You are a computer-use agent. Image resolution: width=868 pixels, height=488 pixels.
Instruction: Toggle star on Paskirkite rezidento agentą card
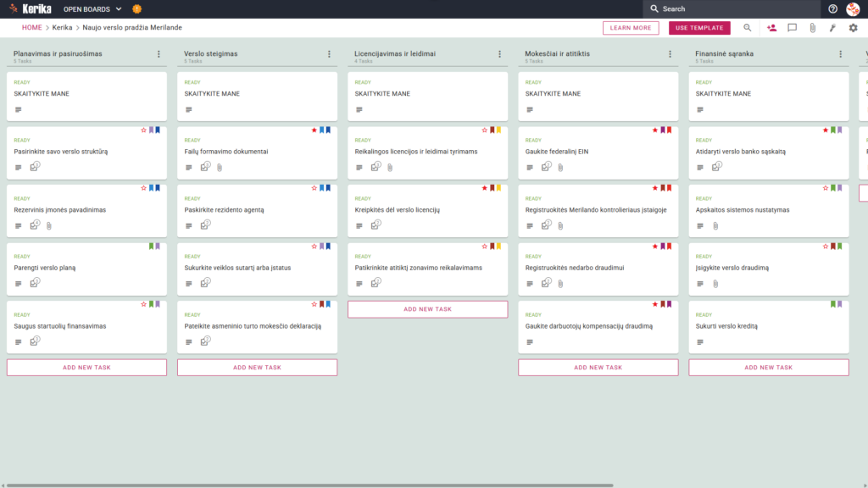pyautogui.click(x=314, y=188)
